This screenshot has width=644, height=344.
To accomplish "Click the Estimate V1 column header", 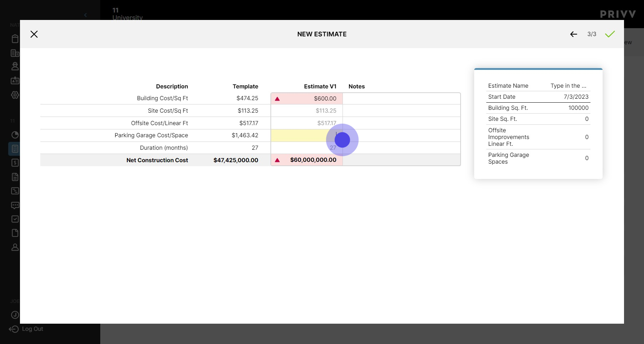I will [320, 86].
